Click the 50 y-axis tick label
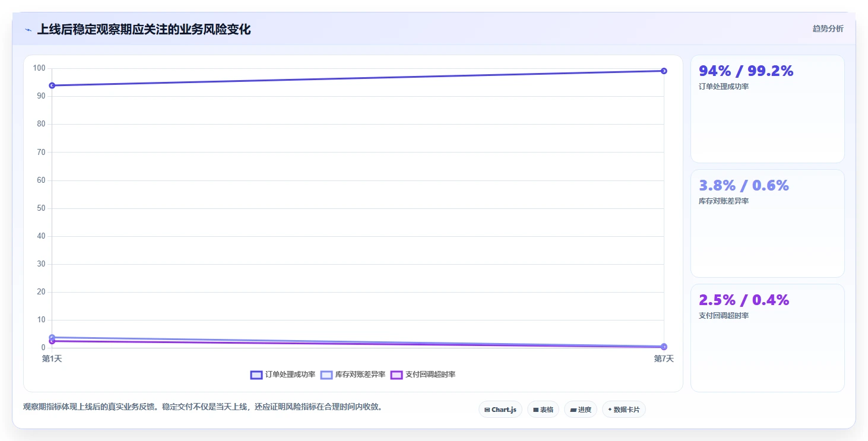This screenshot has width=868, height=441. tap(41, 208)
